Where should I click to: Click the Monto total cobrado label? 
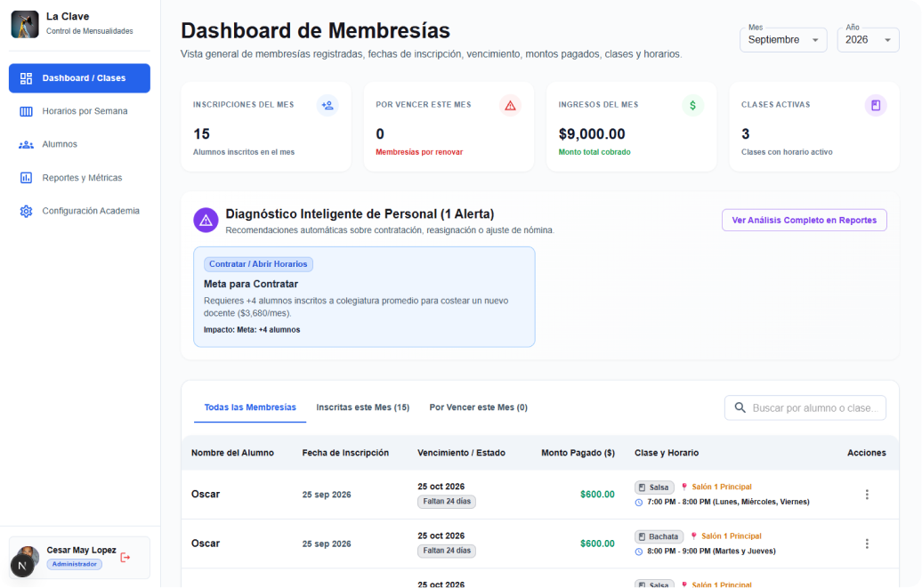coord(594,152)
